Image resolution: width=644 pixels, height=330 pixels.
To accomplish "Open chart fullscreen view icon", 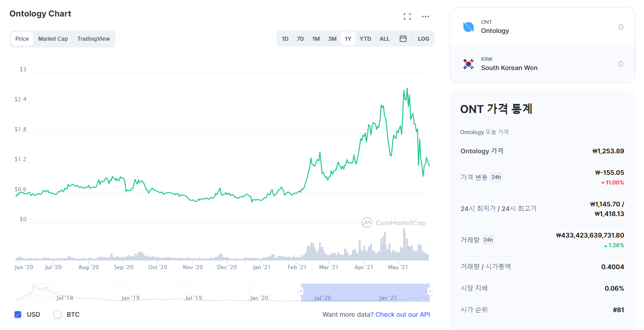I will (407, 16).
